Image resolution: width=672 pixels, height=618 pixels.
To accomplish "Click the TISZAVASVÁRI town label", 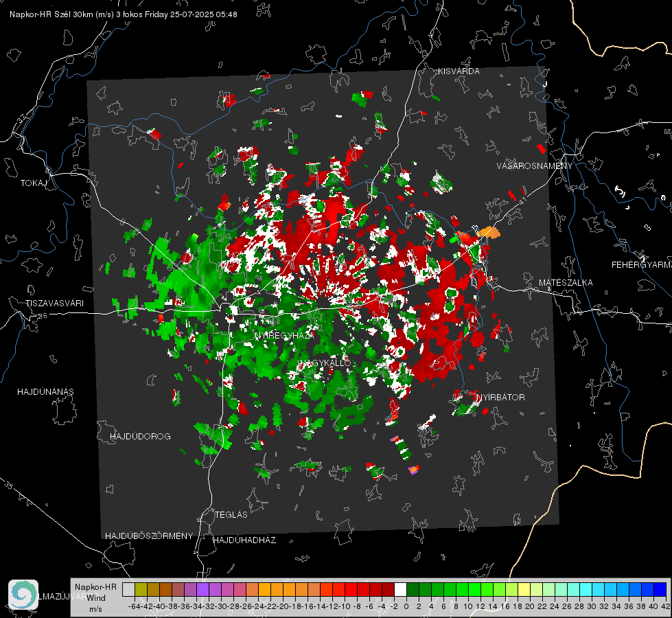I will click(54, 304).
